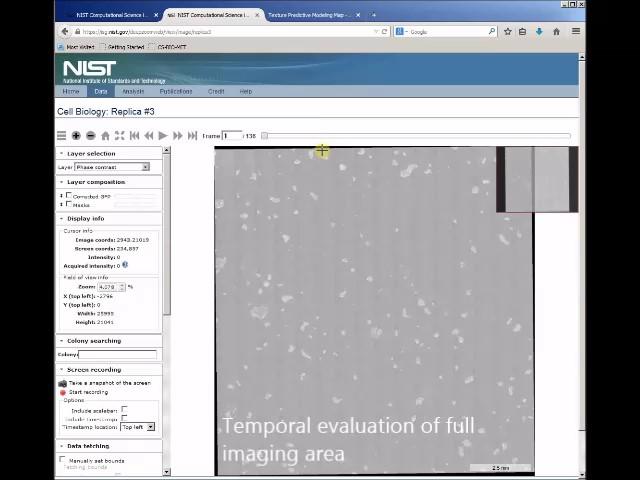
Task: Click the camera snapshot icon
Action: pyautogui.click(x=62, y=383)
